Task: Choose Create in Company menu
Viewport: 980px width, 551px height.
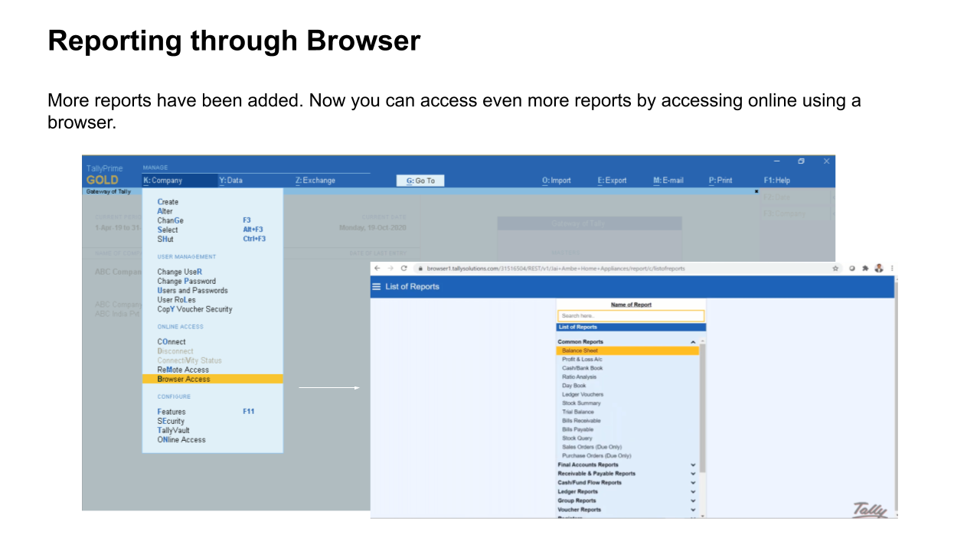Action: pos(168,202)
